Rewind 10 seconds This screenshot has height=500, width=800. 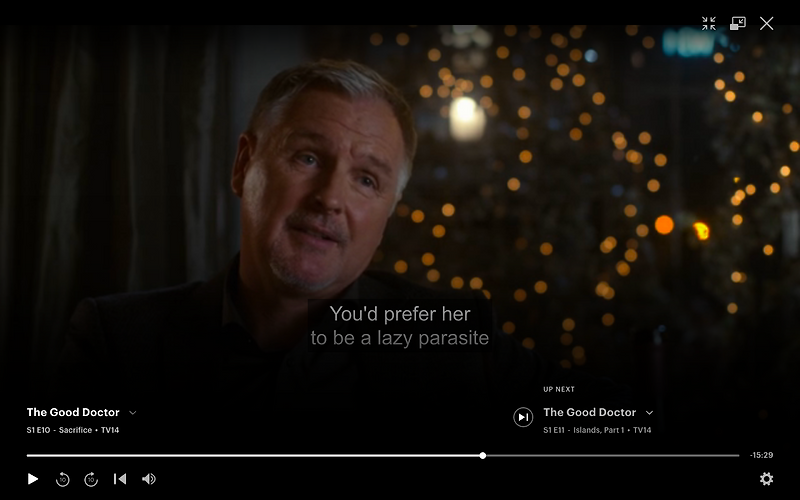point(62,479)
